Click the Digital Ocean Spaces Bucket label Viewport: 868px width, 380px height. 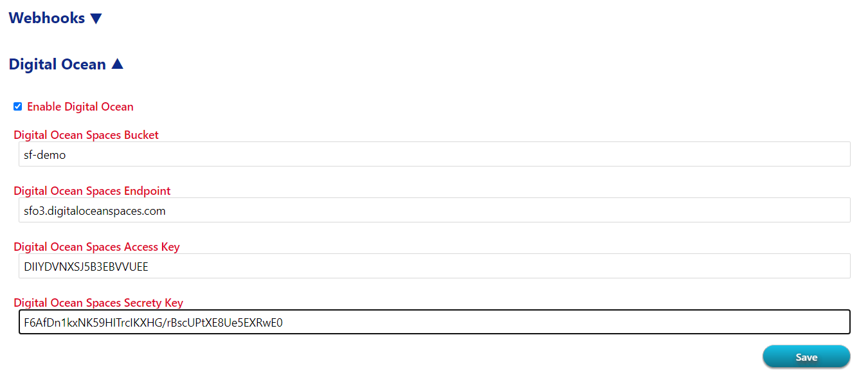click(86, 135)
